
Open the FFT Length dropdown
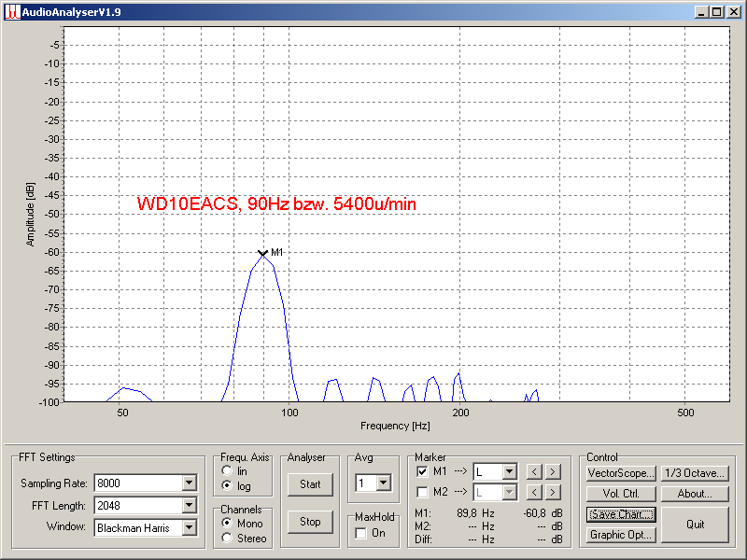tap(190, 505)
